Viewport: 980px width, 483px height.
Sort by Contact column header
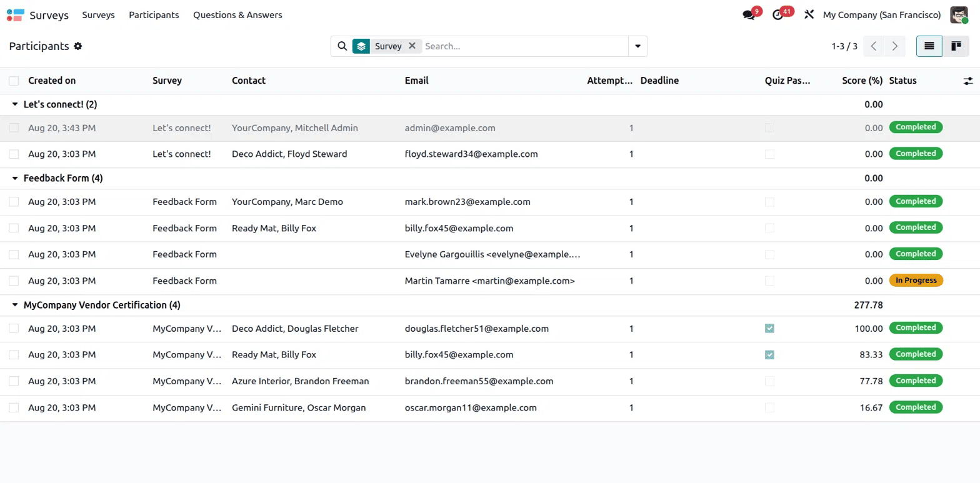point(249,81)
